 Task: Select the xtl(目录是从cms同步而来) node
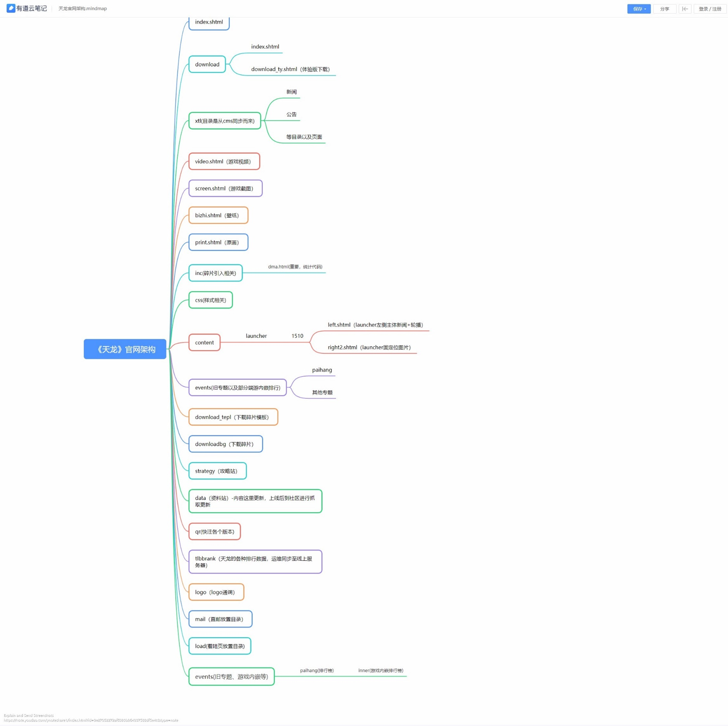coord(224,121)
